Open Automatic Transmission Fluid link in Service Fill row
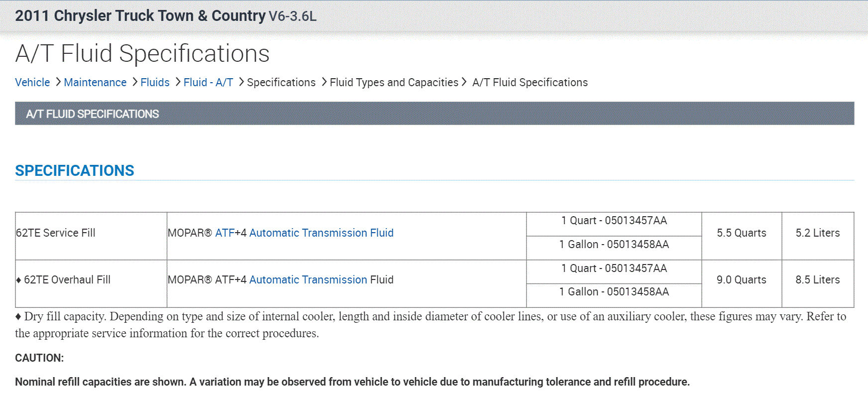Viewport: 868px width, 410px height. point(321,233)
